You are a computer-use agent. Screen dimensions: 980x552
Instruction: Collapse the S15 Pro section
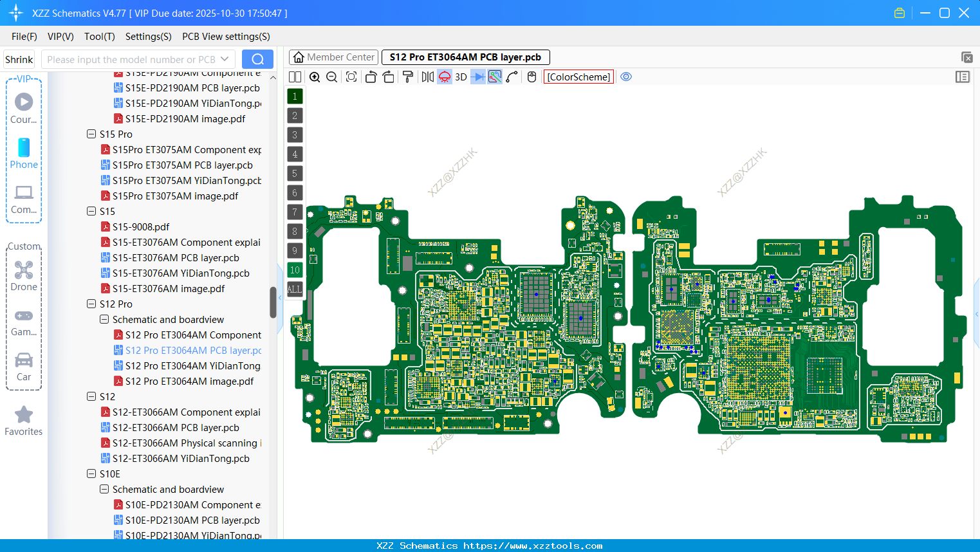point(91,134)
